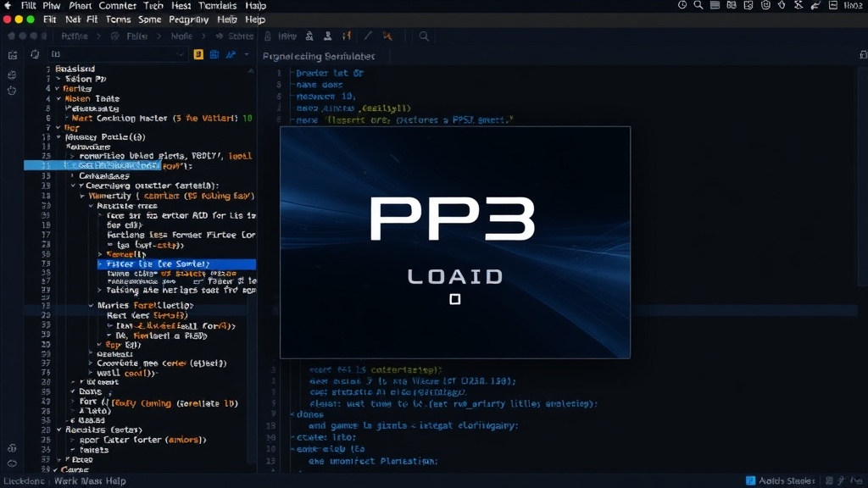Click the blue square icon in status bar
This screenshot has height=488, width=868.
tap(750, 480)
